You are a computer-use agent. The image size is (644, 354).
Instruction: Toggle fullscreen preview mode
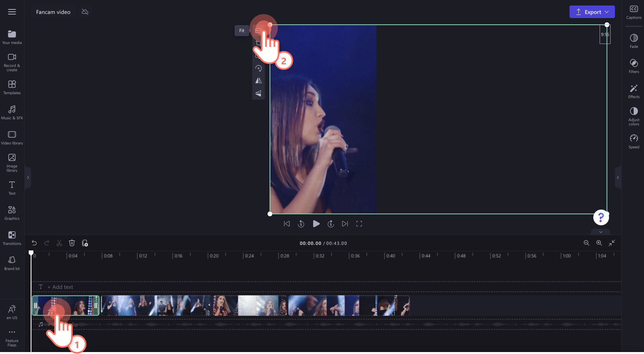[x=359, y=224]
